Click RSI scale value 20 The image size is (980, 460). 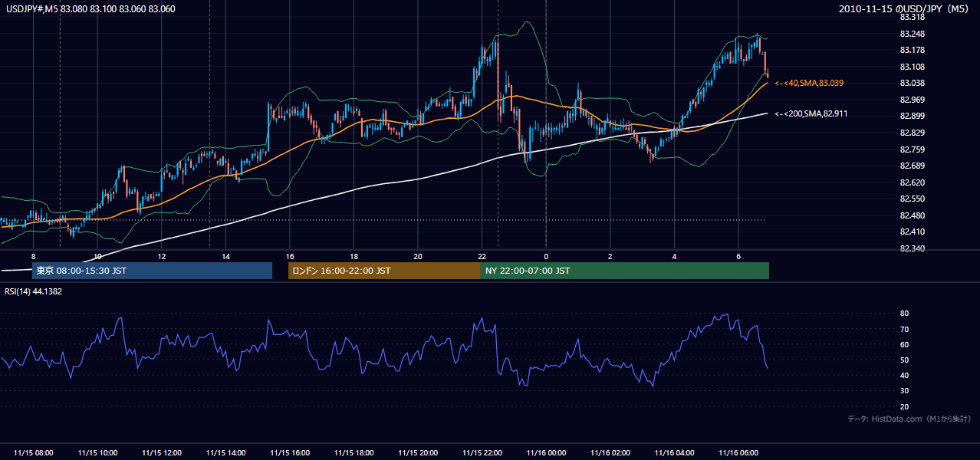tap(904, 407)
